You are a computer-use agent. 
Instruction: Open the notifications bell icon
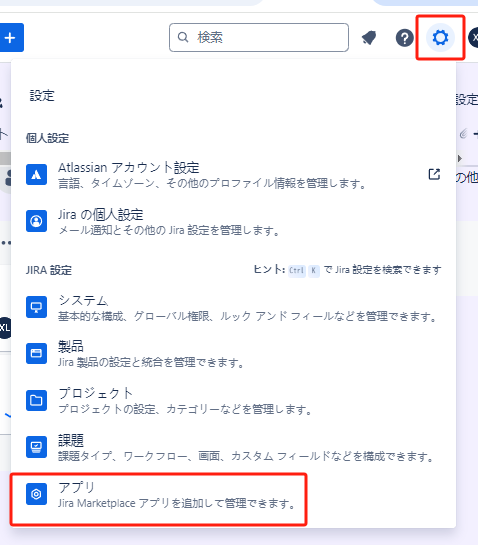(369, 38)
